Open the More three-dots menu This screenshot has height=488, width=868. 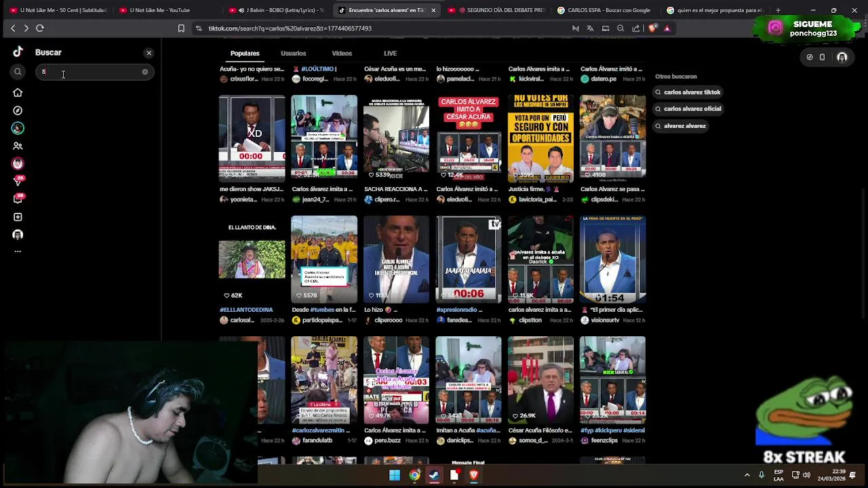click(18, 251)
